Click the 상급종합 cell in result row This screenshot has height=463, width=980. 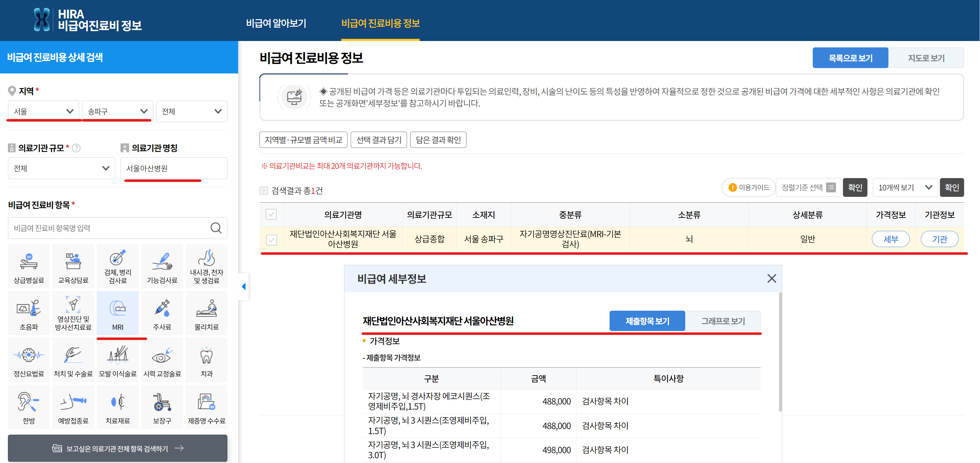[429, 239]
